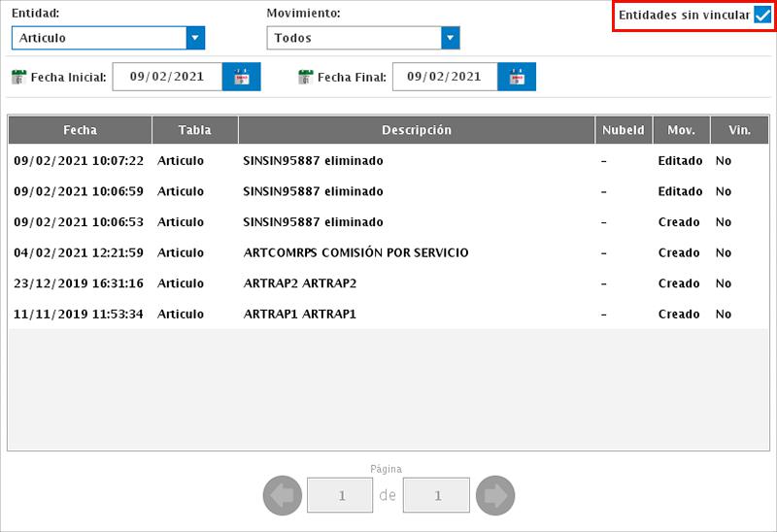Click the current page number field
This screenshot has height=532, width=777.
tap(340, 496)
